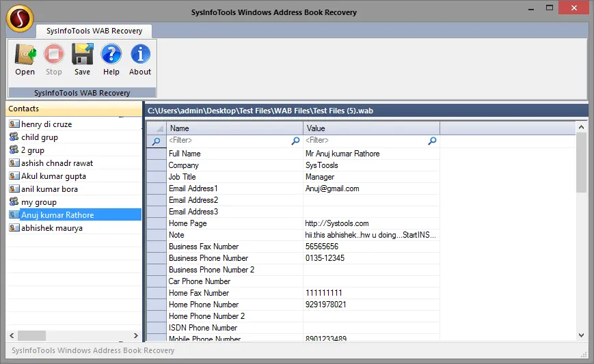Image resolution: width=594 pixels, height=364 pixels.
Task: Click the Home Phone Number value 9291978021
Action: (x=325, y=305)
